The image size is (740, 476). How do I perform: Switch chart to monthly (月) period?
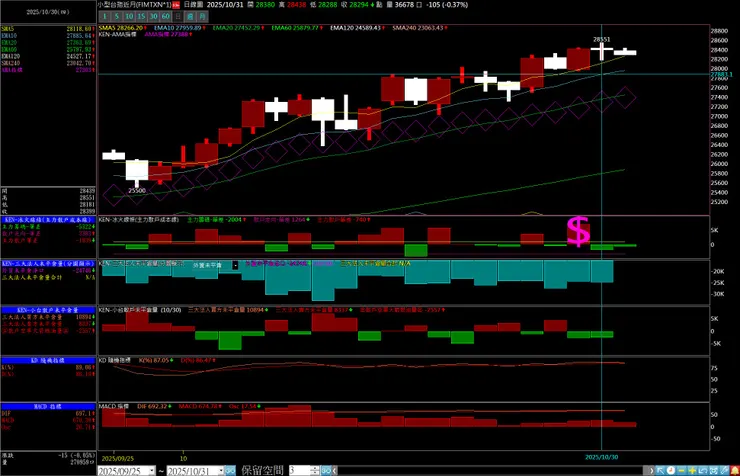coord(202,17)
